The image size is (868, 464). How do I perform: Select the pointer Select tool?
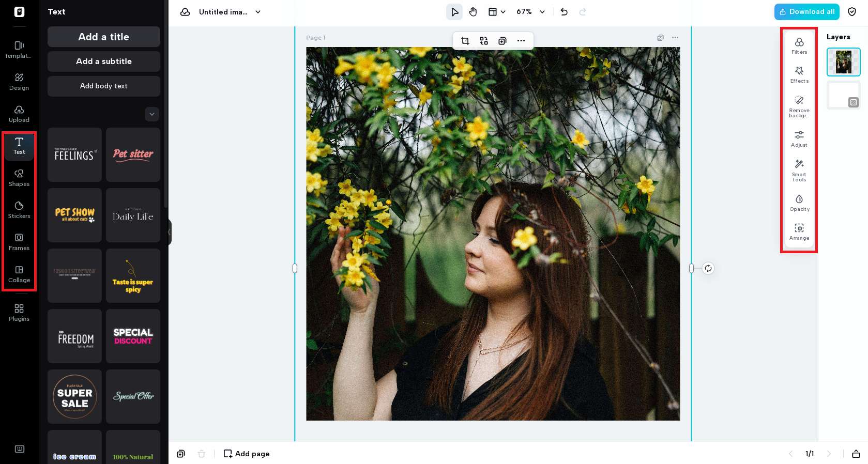click(454, 12)
